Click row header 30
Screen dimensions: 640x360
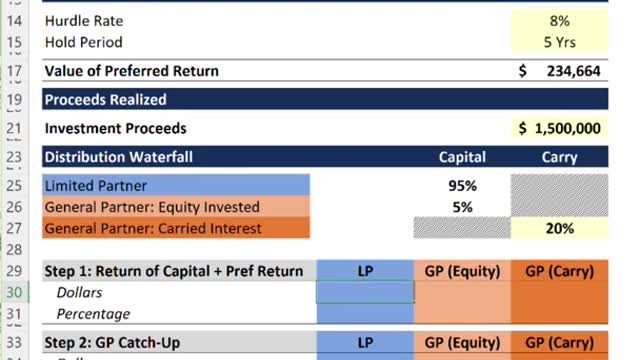(x=14, y=292)
